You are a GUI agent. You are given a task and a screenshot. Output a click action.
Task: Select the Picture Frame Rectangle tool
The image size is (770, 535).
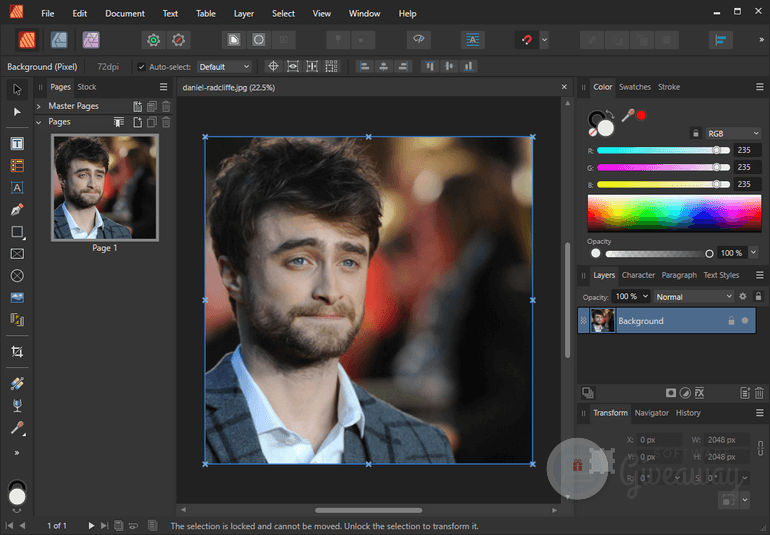pos(17,253)
